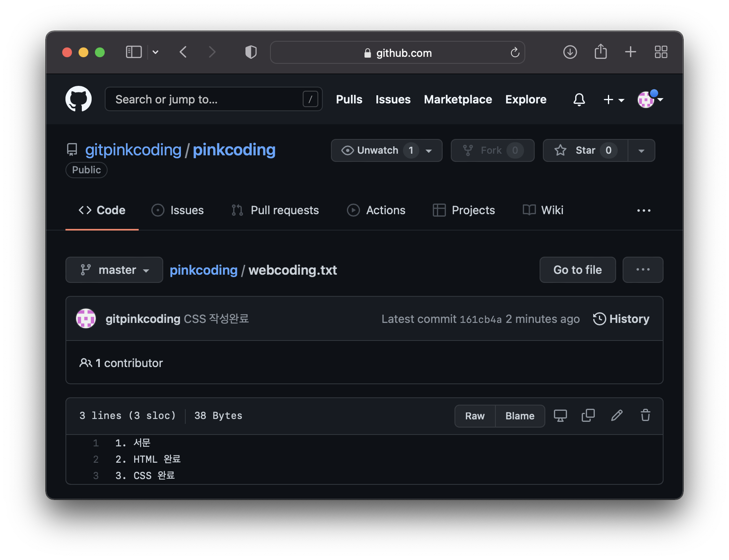Focus the Search or jump to field

pyautogui.click(x=214, y=99)
